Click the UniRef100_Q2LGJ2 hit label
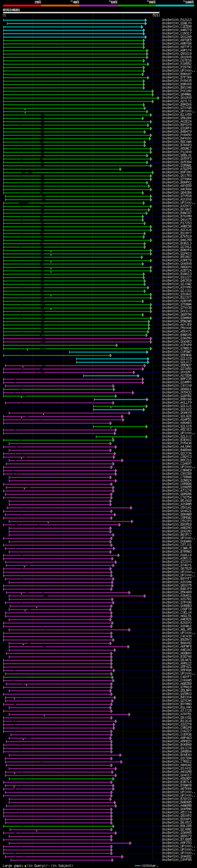 tap(177, 437)
